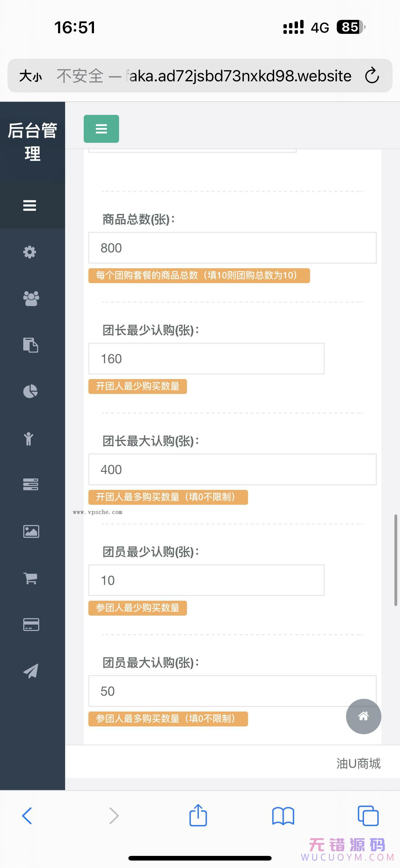The height and width of the screenshot is (868, 400).
Task: Open Safari font size menu labeled 大小
Action: [31, 75]
